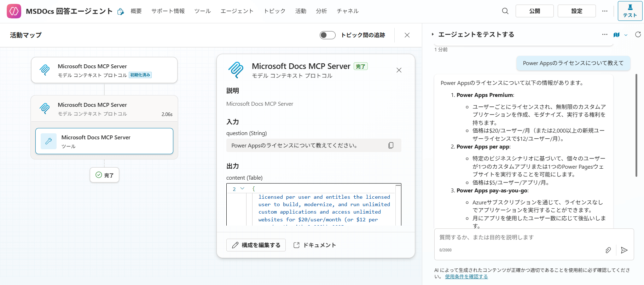Click 構成を編集する button
Screen dimensions: 644x285
point(256,245)
